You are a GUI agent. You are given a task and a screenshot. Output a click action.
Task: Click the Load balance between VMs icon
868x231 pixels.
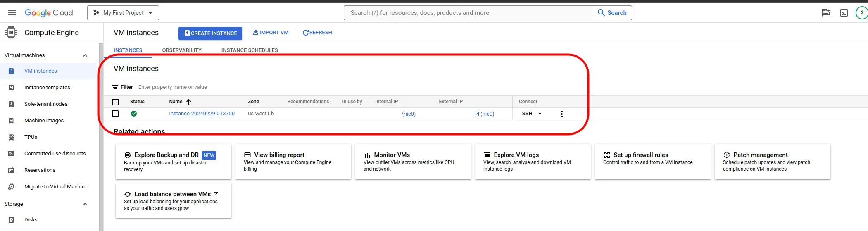(128, 194)
